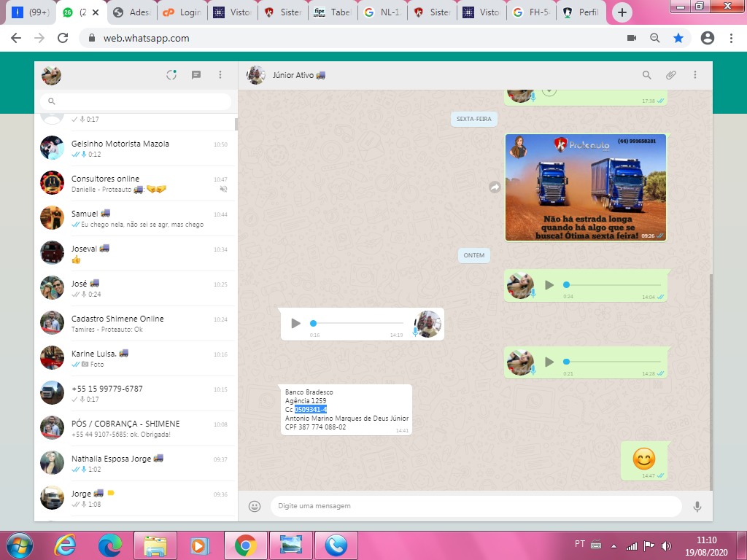This screenshot has width=747, height=560.
Task: Open the Proteauto truck image thumbnail
Action: (x=585, y=187)
